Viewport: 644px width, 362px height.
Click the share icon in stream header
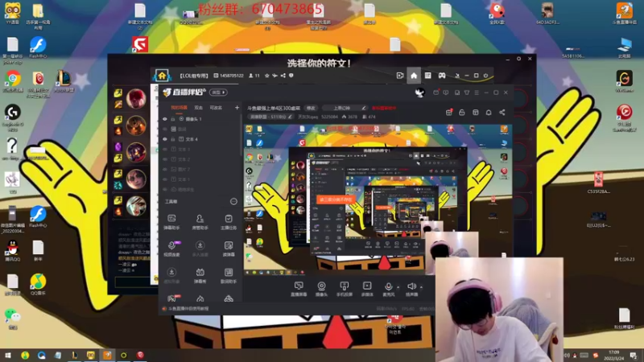pyautogui.click(x=502, y=113)
